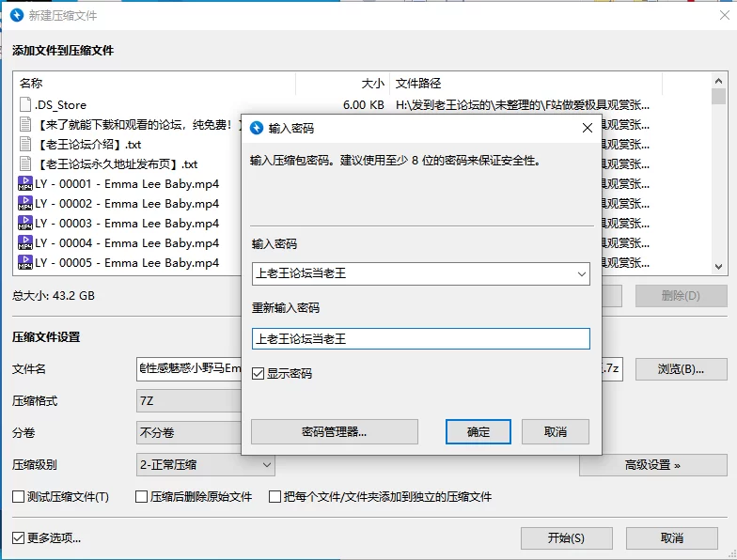Sort by the 大小 column header
Image resolution: width=737 pixels, height=560 pixels.
(342, 83)
